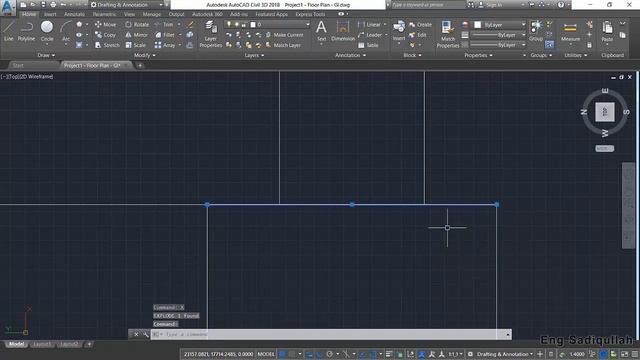Expand the Modify panel
Image resolution: width=640 pixels, height=360 pixels.
point(144,55)
